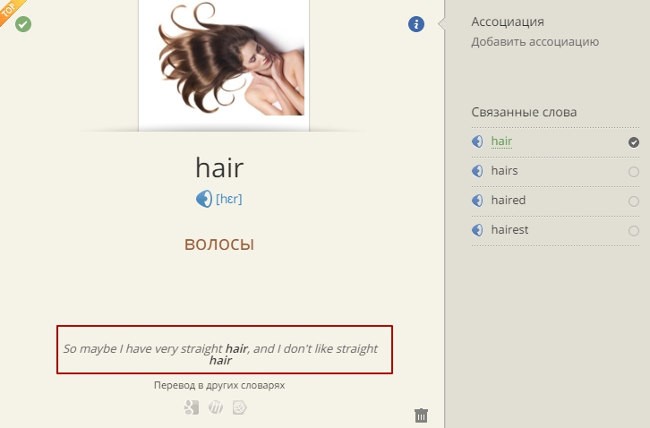Play pronunciation of main word hair

(x=204, y=199)
